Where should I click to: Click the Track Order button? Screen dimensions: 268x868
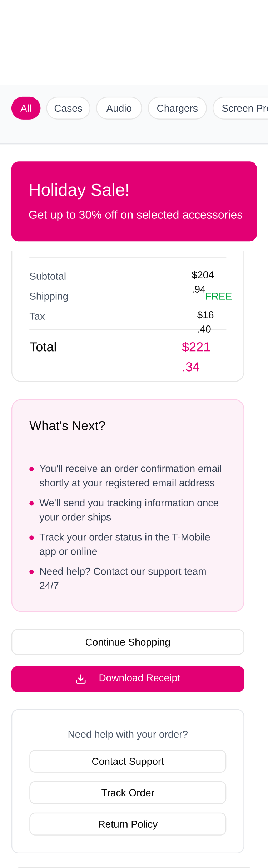click(x=128, y=793)
